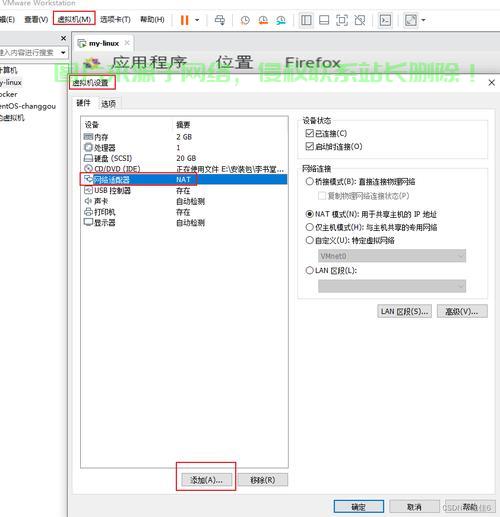Select the 网络适配器 network adapter row
500x517 pixels.
pyautogui.click(x=184, y=180)
